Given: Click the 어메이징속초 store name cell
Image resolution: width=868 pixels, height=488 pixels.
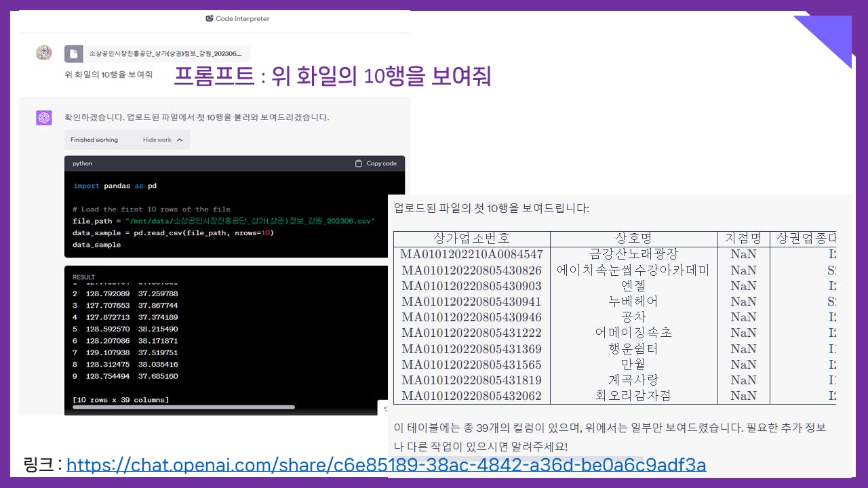Looking at the screenshot, I should tap(633, 333).
